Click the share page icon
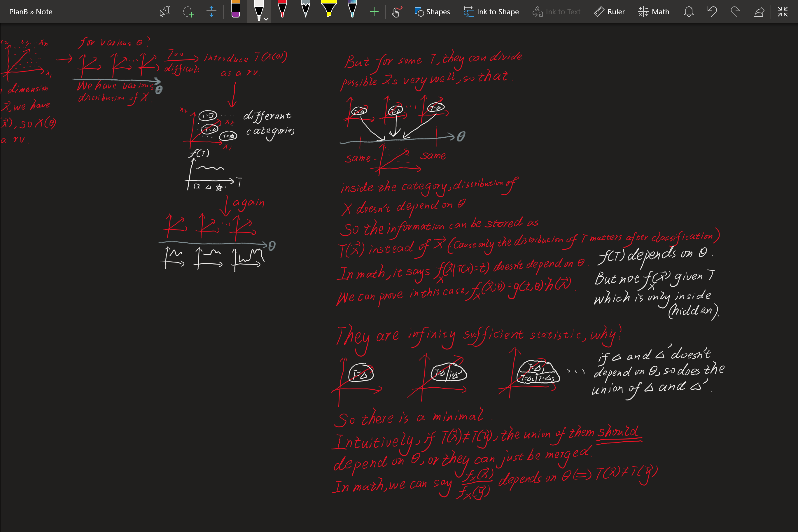 click(x=759, y=12)
